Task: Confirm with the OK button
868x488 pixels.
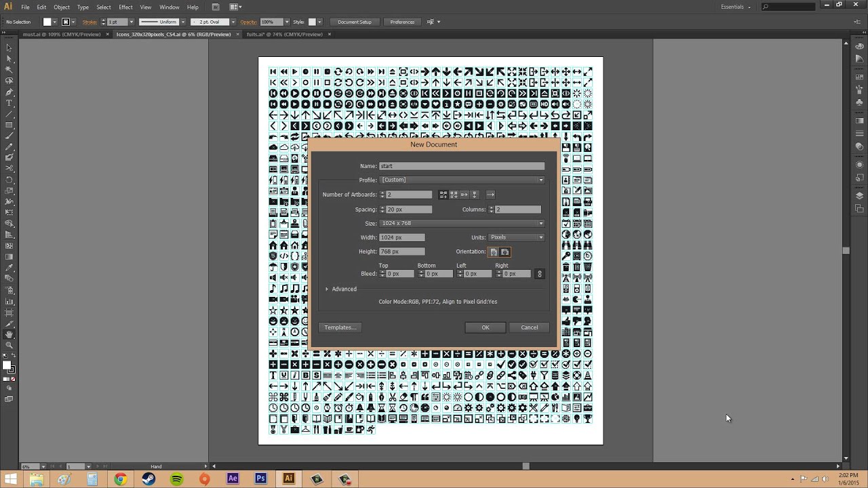Action: 486,327
